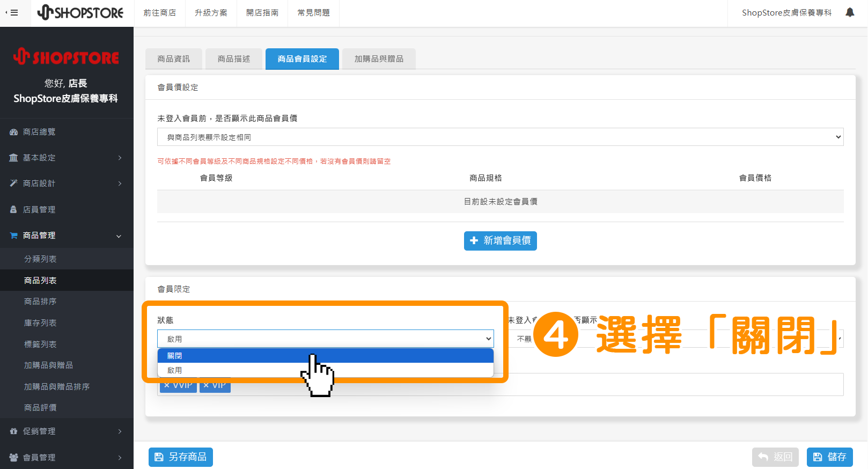The height and width of the screenshot is (469, 868).
Task: Select the 商品會員設定 tab
Action: click(x=302, y=59)
